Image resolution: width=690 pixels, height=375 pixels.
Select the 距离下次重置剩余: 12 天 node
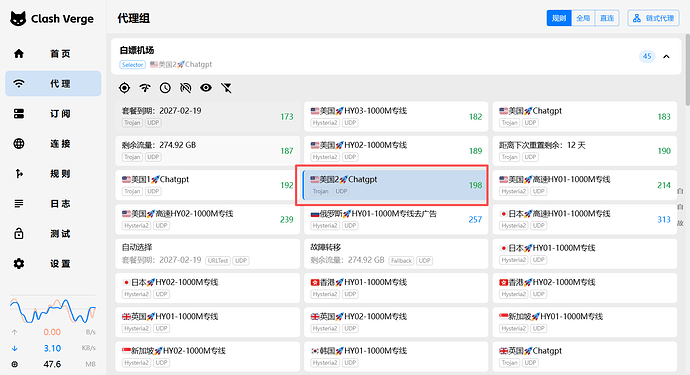click(x=584, y=151)
